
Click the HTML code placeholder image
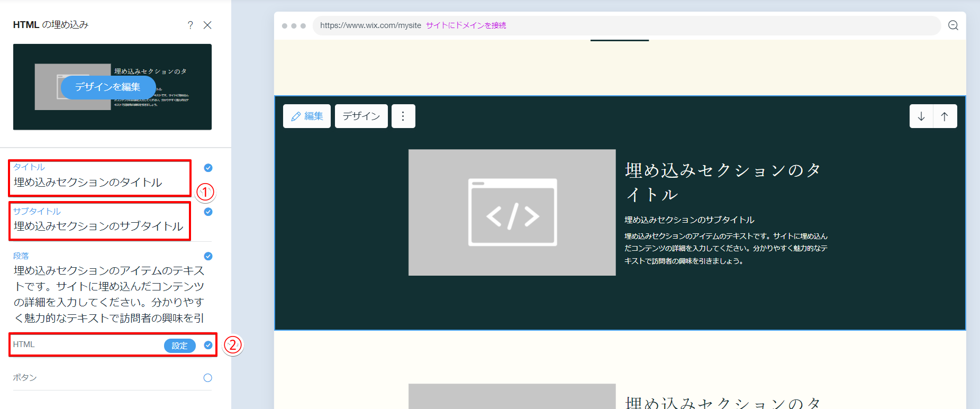click(x=512, y=212)
